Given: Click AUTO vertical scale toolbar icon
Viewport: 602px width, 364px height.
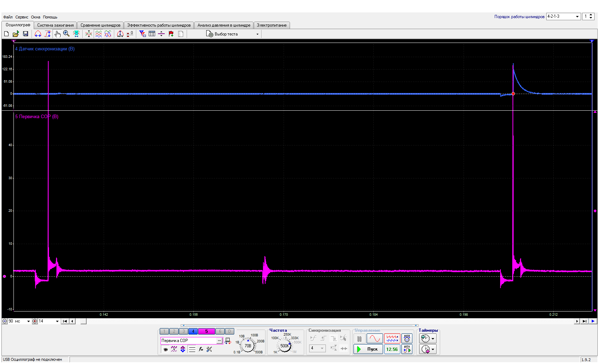Looking at the screenshot, I should click(x=120, y=34).
